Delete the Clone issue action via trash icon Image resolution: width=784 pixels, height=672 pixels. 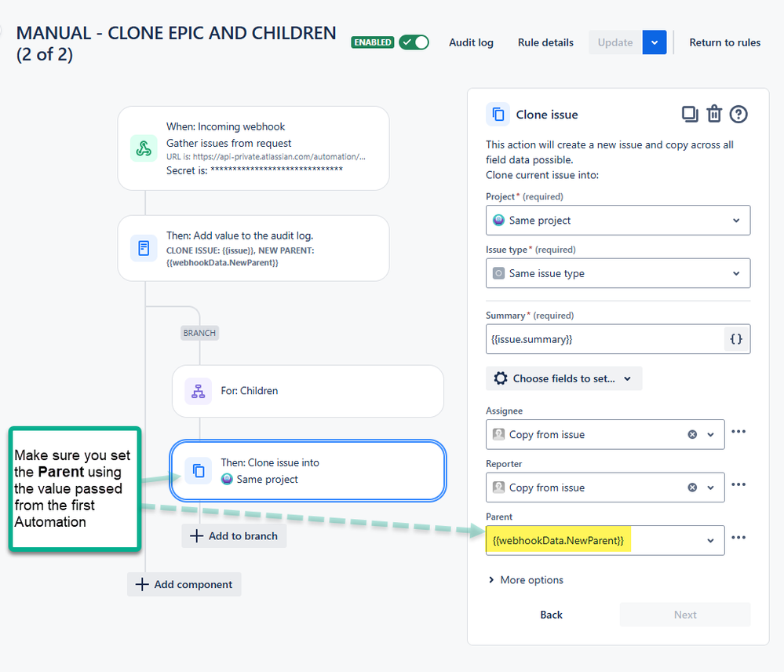click(714, 114)
